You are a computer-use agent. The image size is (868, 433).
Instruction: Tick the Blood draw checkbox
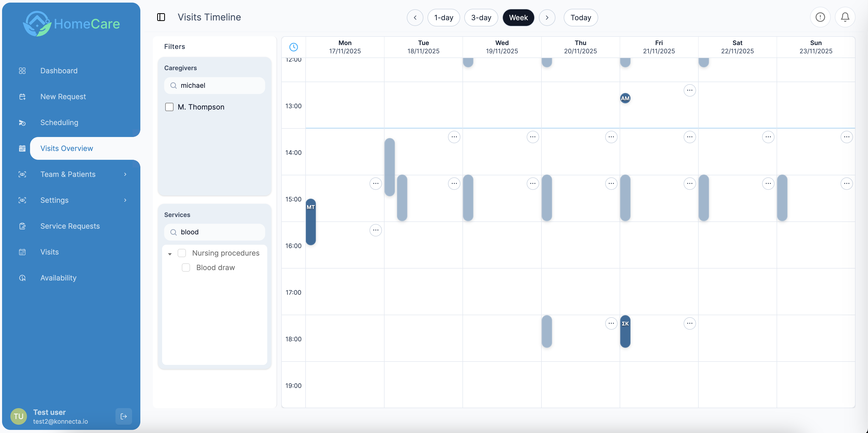[186, 268]
